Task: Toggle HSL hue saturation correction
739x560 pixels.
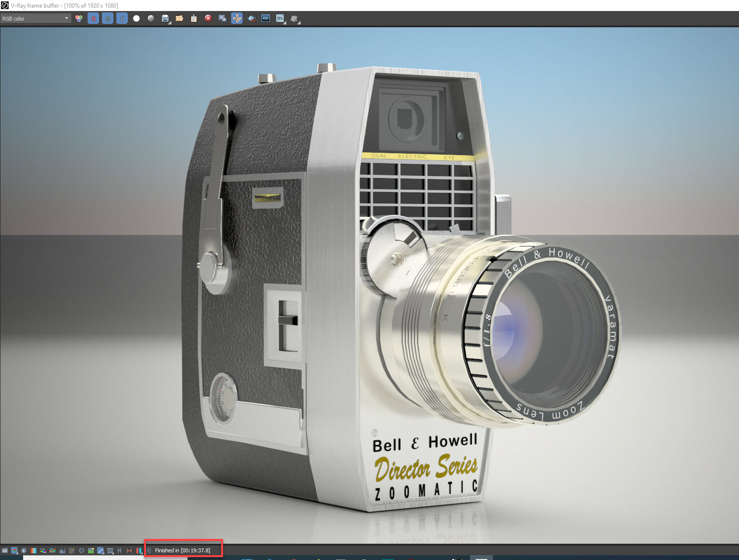Action: [x=43, y=550]
